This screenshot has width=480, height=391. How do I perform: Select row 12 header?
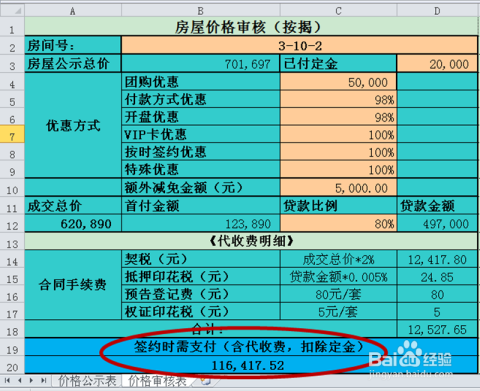[x=12, y=223]
